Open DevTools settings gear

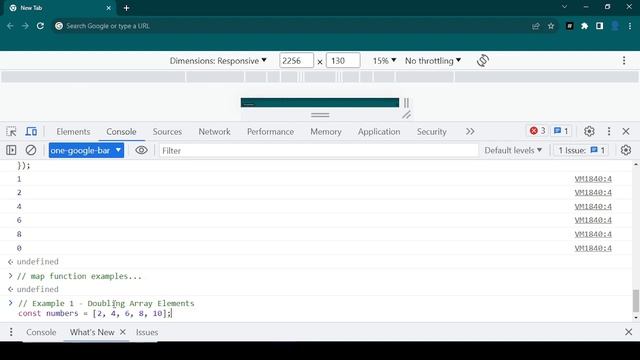589,131
